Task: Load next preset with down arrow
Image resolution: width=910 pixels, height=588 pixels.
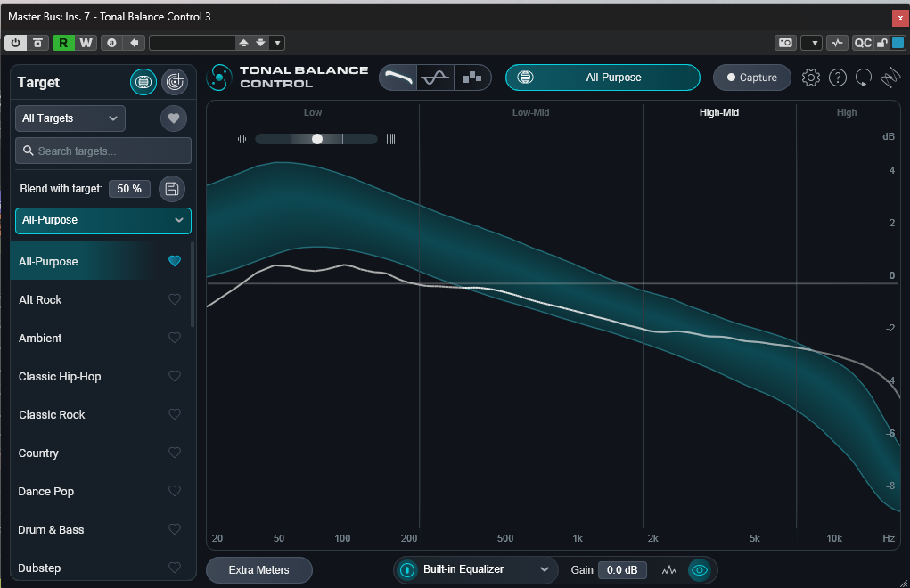Action: point(260,43)
